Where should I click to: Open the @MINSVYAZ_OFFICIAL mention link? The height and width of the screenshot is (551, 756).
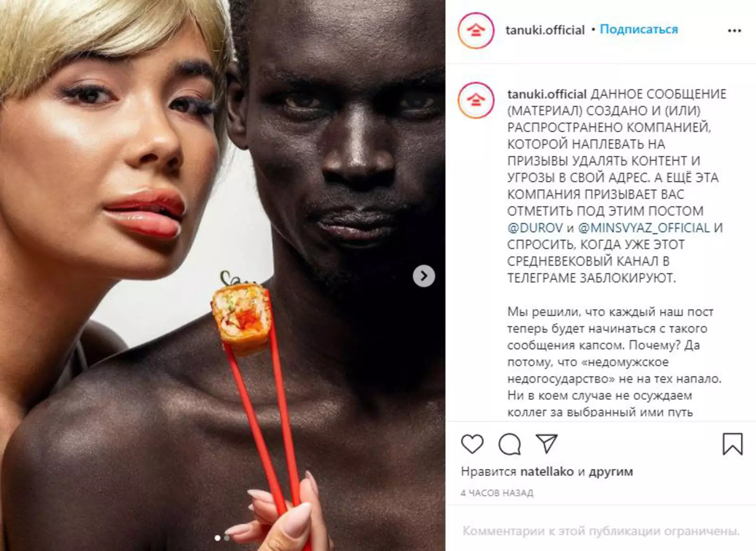click(644, 228)
